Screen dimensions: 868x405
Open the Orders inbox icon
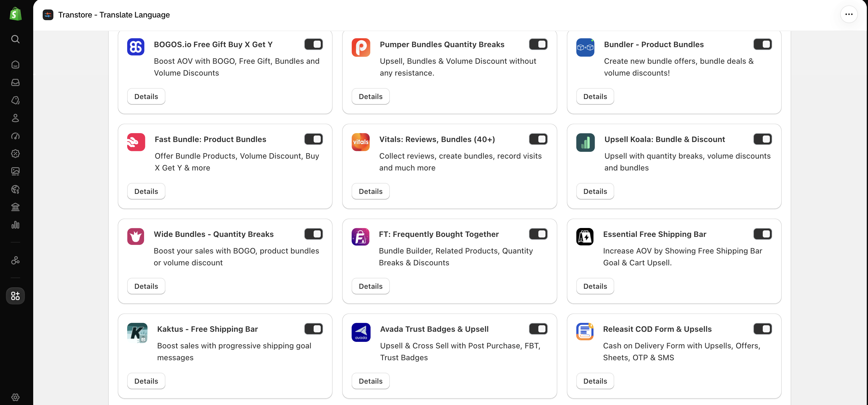[x=15, y=82]
